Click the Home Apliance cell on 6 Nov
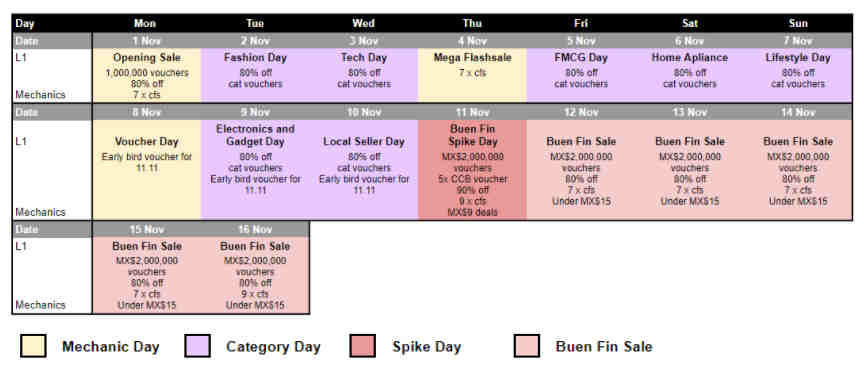Screen dimensions: 864x383 click(x=689, y=75)
